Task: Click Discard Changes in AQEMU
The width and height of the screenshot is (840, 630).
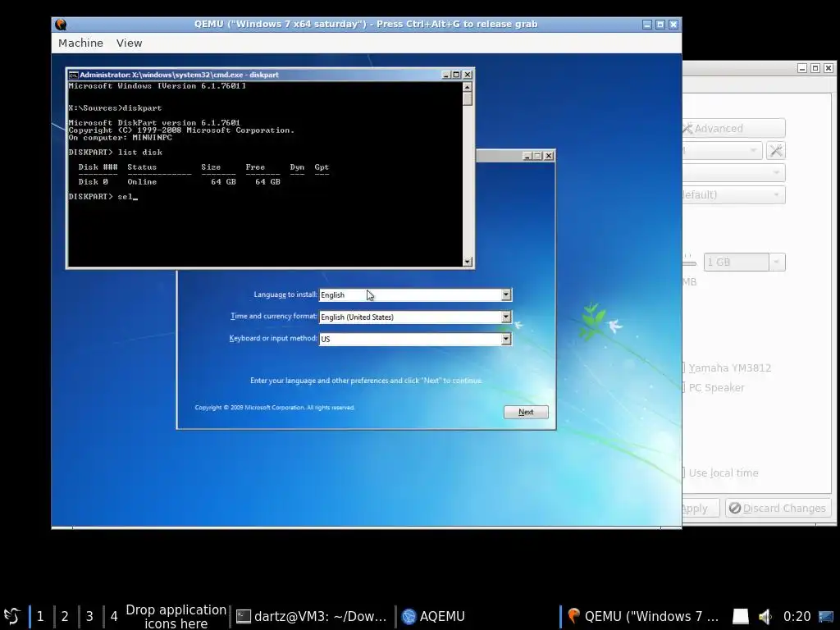Action: pyautogui.click(x=778, y=508)
